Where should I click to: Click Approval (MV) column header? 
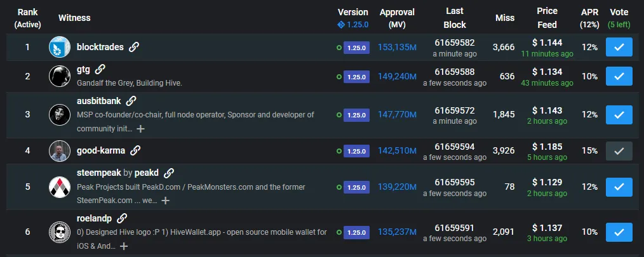click(x=397, y=18)
